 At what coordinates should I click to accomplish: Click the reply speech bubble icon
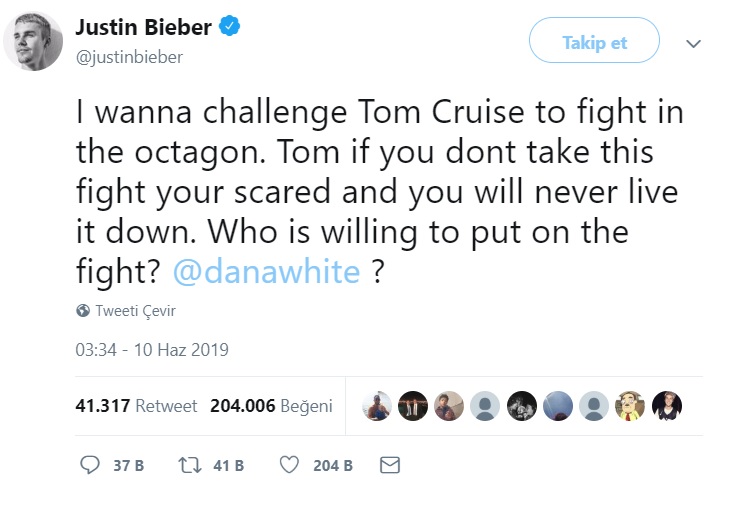(90, 465)
